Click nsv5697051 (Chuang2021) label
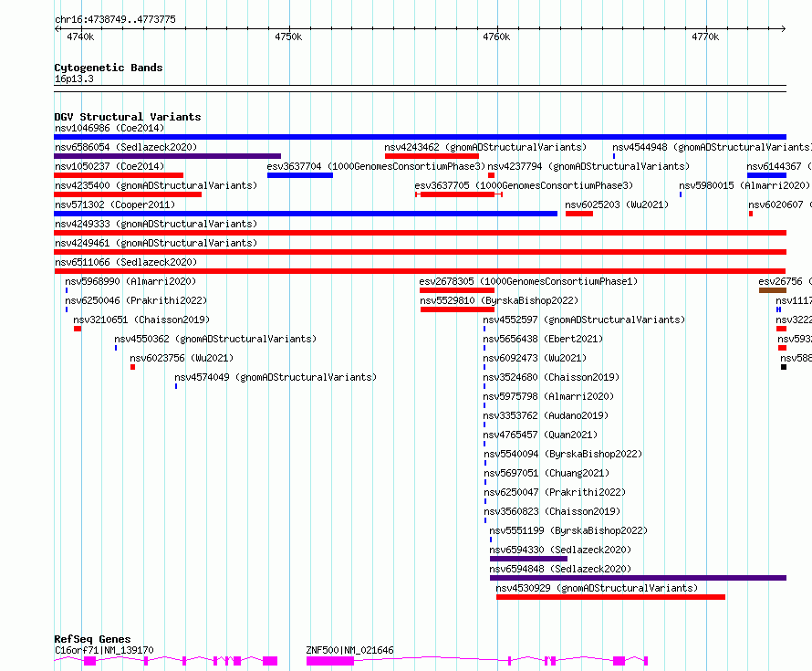Viewport: 812px width, 671px height. point(547,473)
